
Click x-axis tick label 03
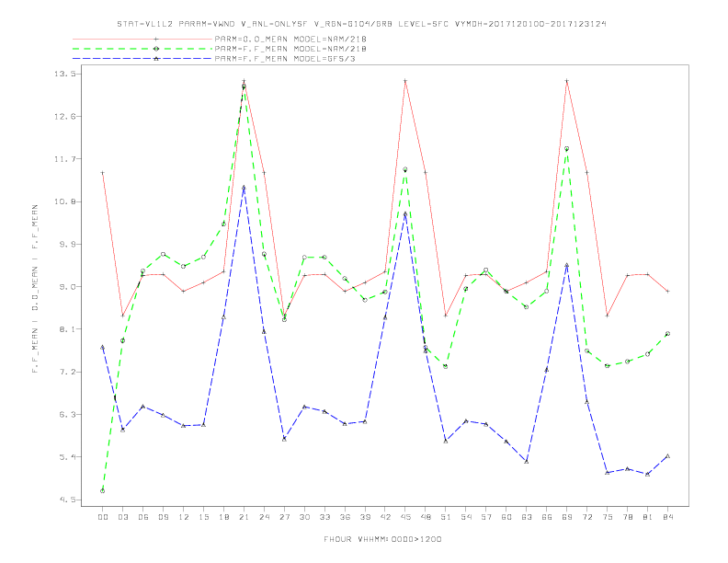pos(122,517)
